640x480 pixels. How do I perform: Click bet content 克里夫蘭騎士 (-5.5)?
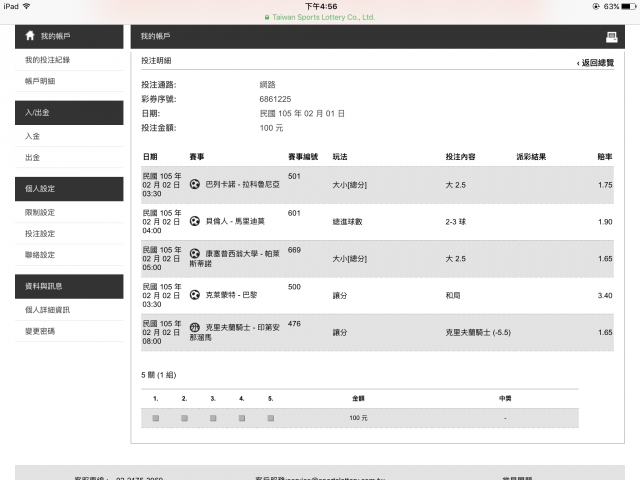point(478,332)
